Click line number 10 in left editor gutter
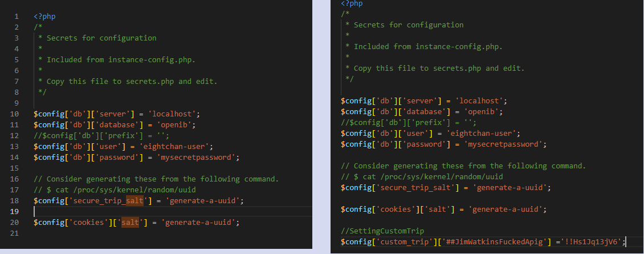 pos(14,114)
